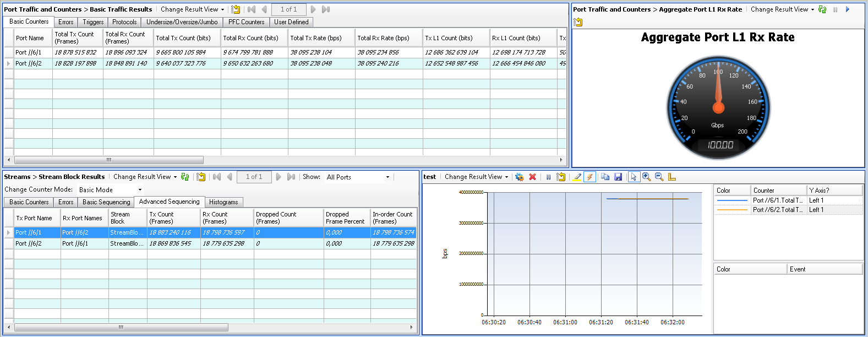Open the Undersize/Oversize/Jumbo tab
The image size is (868, 337).
(x=182, y=22)
